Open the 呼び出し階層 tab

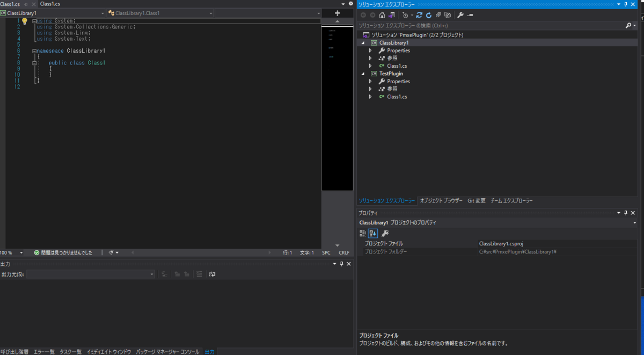[x=14, y=352]
